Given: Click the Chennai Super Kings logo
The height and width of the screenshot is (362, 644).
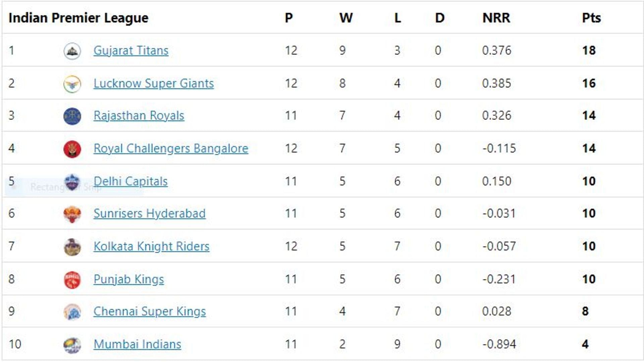Looking at the screenshot, I should [x=72, y=312].
